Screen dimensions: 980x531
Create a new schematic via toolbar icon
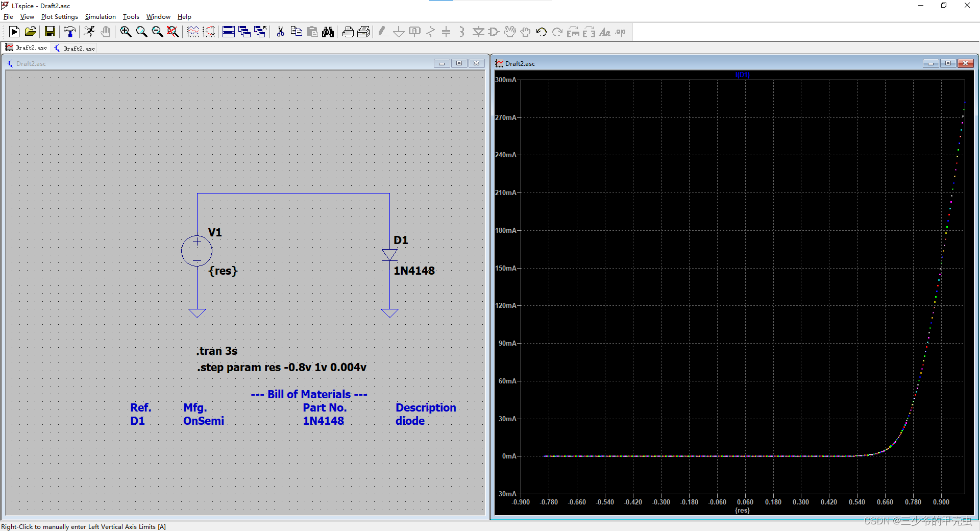click(x=14, y=32)
